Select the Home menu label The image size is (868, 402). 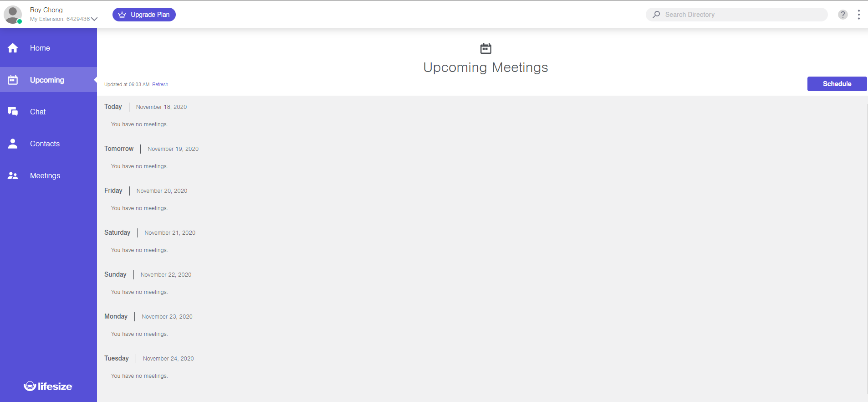pyautogui.click(x=40, y=48)
